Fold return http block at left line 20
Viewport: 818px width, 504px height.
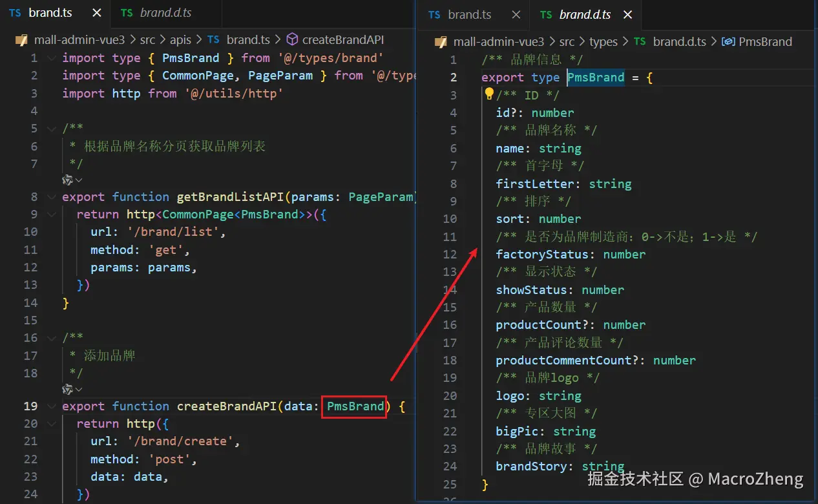pyautogui.click(x=51, y=423)
